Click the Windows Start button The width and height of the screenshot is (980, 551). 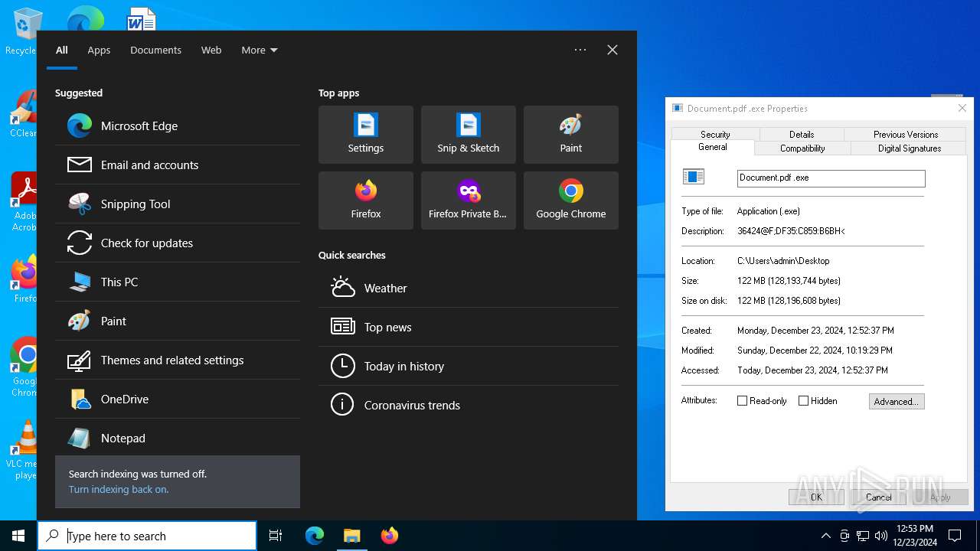18,536
